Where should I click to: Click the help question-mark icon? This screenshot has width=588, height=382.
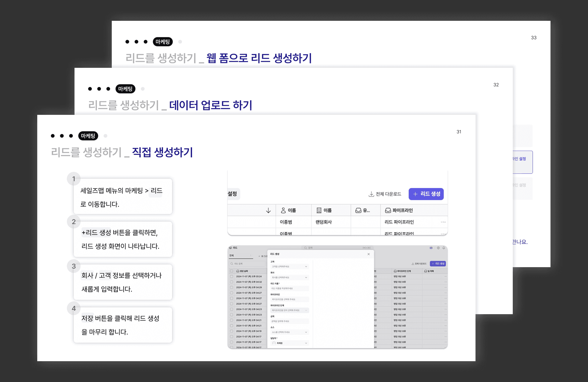pos(438,248)
